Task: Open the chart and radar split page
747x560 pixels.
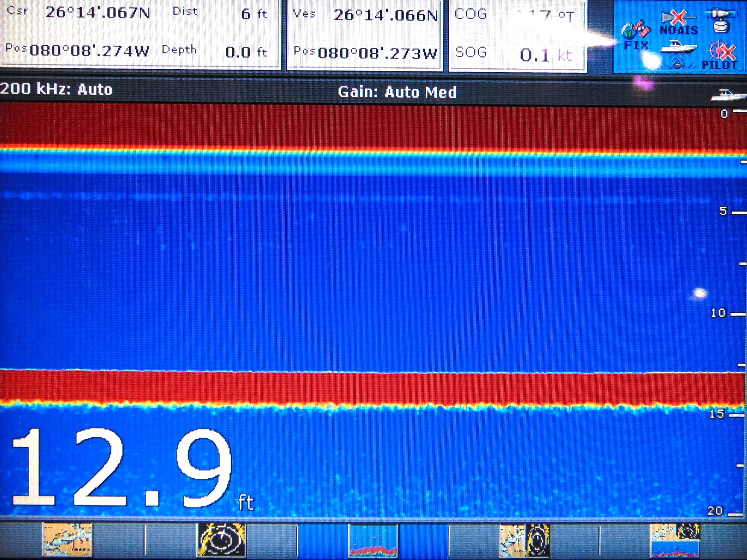Action: point(524,540)
